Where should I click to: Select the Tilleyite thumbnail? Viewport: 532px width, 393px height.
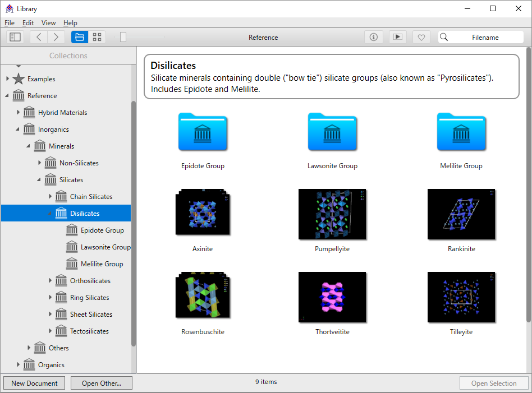point(461,297)
